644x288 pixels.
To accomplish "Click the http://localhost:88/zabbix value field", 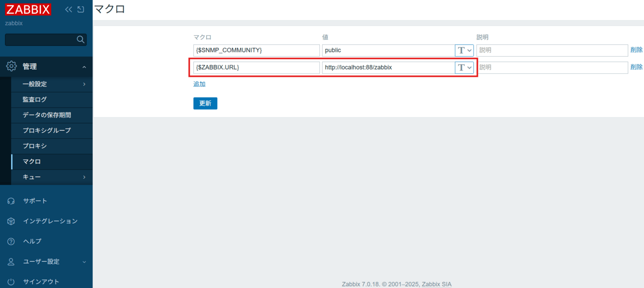I will tap(387, 67).
